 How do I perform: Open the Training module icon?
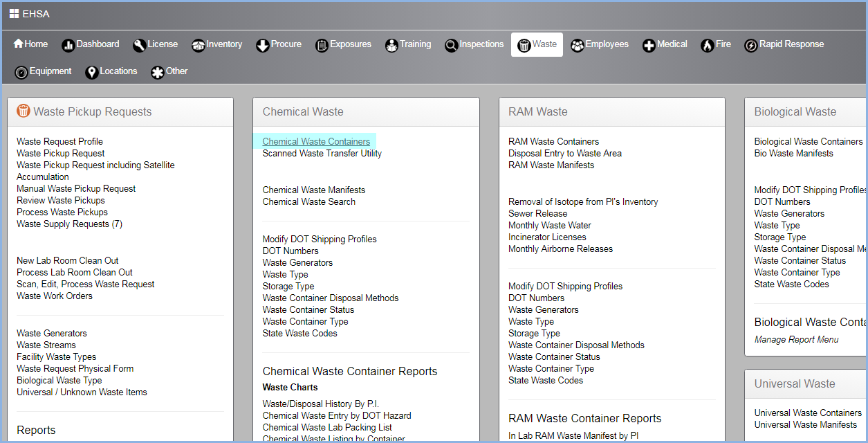[x=391, y=45]
